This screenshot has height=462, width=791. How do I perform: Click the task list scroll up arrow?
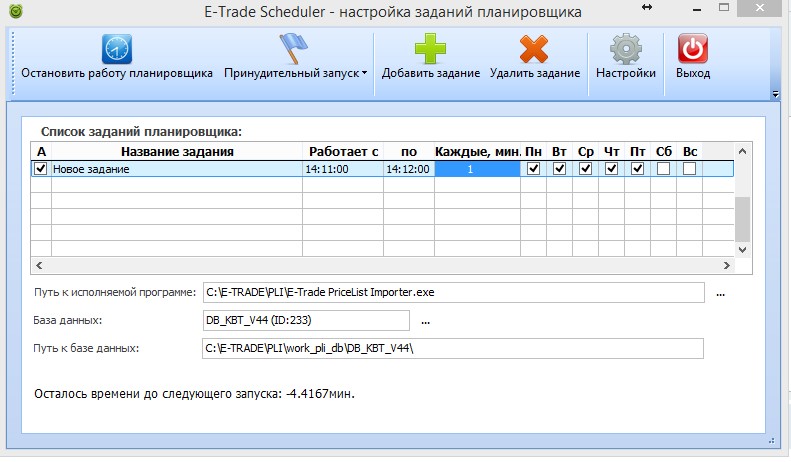coord(743,151)
